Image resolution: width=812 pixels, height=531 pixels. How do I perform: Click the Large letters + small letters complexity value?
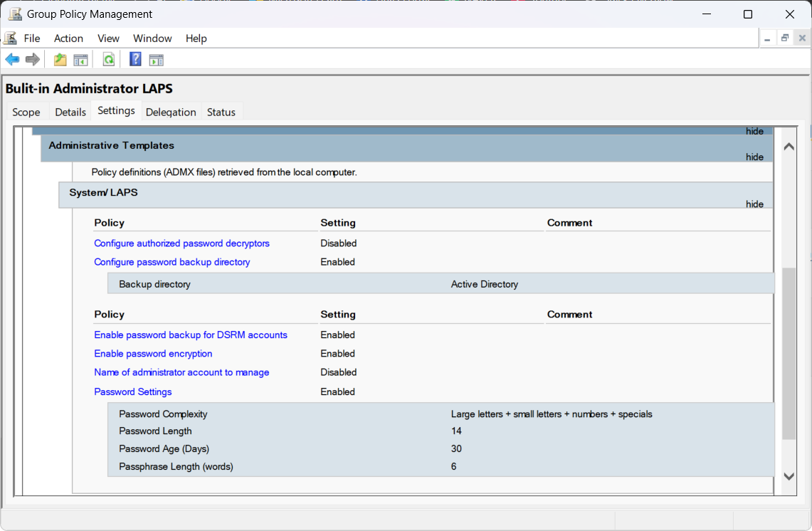[552, 414]
